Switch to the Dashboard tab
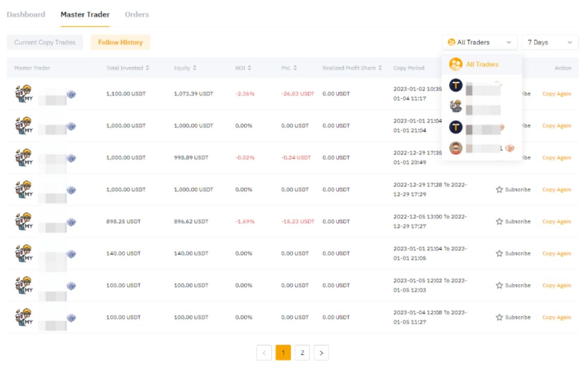This screenshot has width=588, height=371. 26,14
